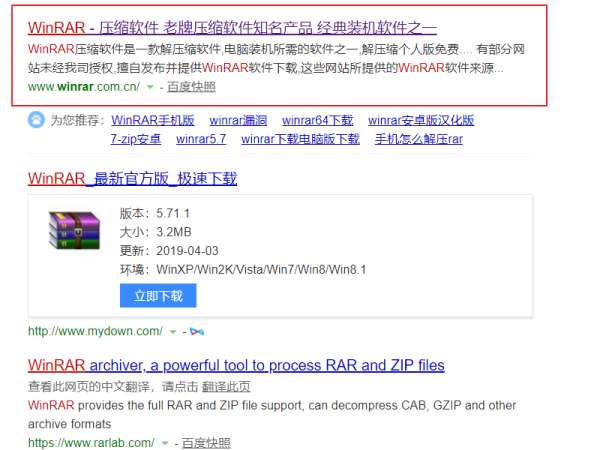Open WinRAR archiver powerful tool result title

click(x=236, y=365)
